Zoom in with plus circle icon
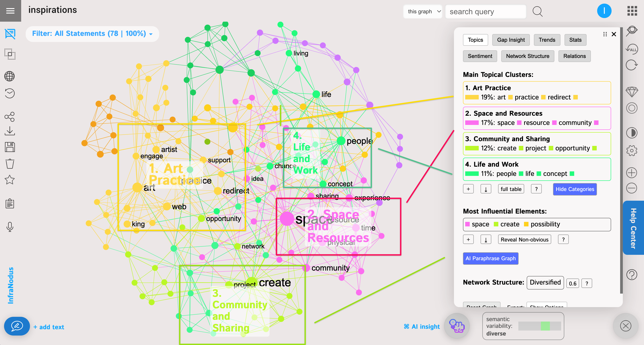Viewport: 644px width, 345px height. pos(631,173)
